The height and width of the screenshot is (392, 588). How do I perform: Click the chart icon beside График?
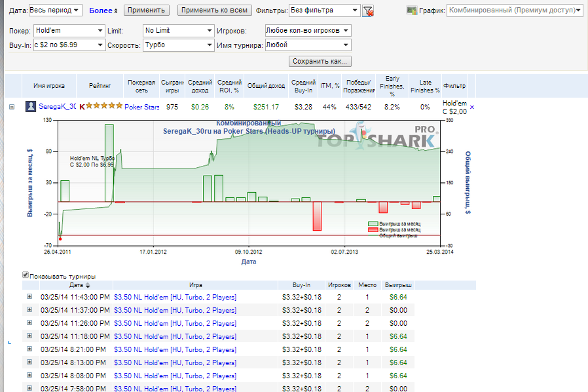411,10
